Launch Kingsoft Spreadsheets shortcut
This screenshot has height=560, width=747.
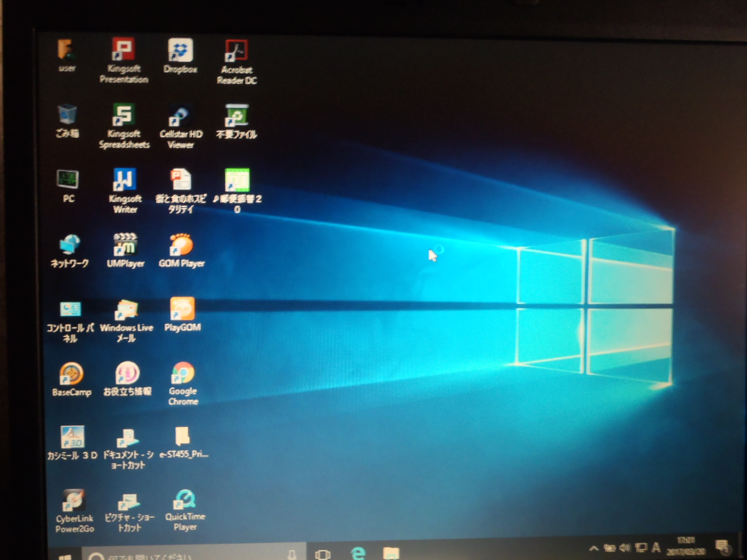[124, 126]
